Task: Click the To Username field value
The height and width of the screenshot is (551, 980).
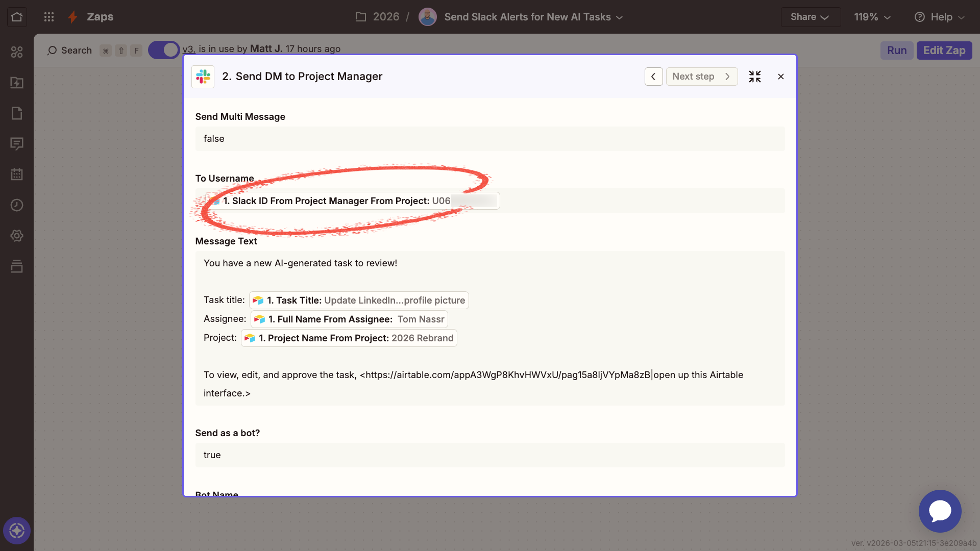Action: [352, 201]
